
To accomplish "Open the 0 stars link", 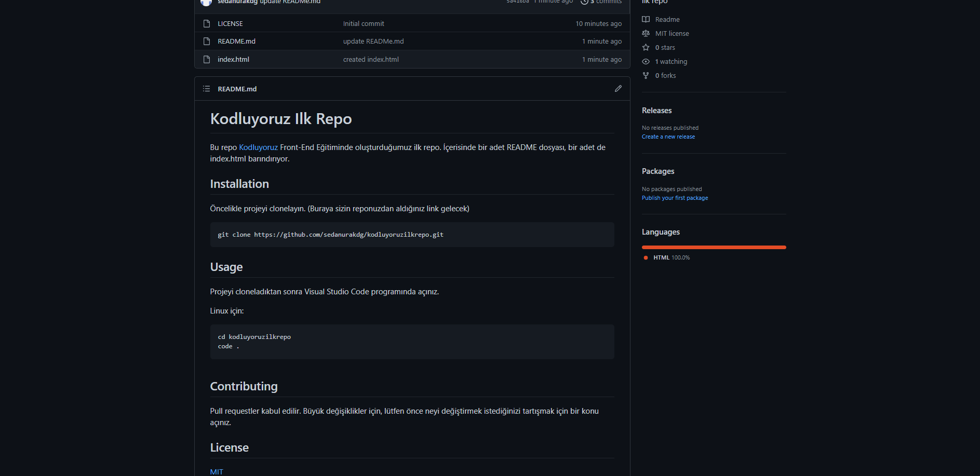I will (x=665, y=48).
